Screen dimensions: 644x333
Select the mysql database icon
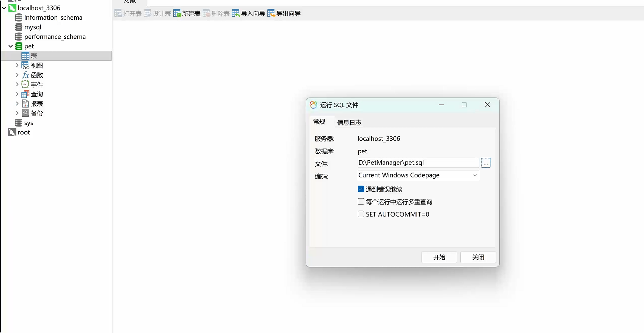[19, 27]
